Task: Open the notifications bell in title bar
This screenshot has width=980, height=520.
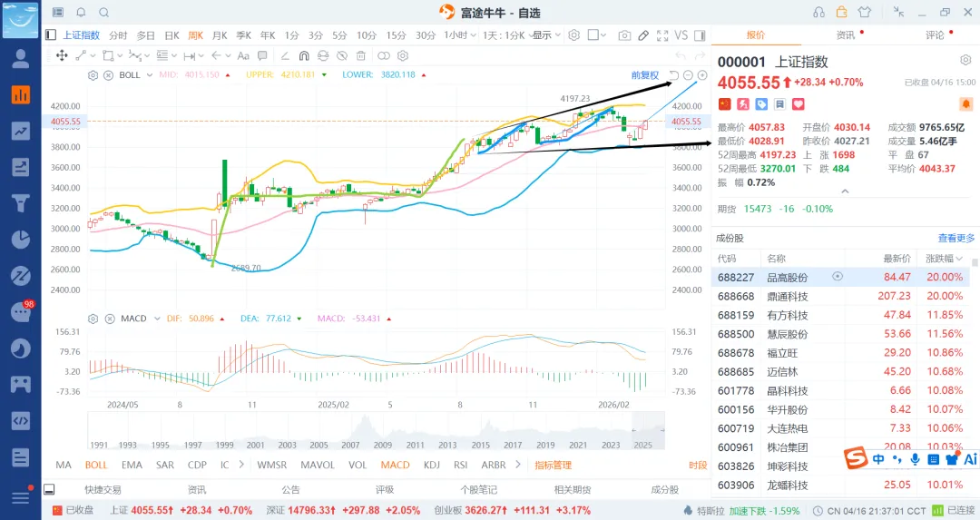Action: pos(82,13)
